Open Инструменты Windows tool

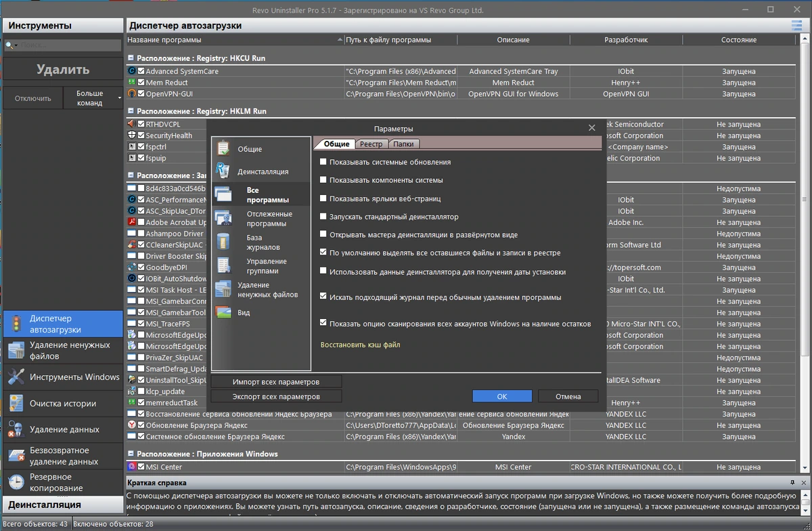(x=62, y=377)
